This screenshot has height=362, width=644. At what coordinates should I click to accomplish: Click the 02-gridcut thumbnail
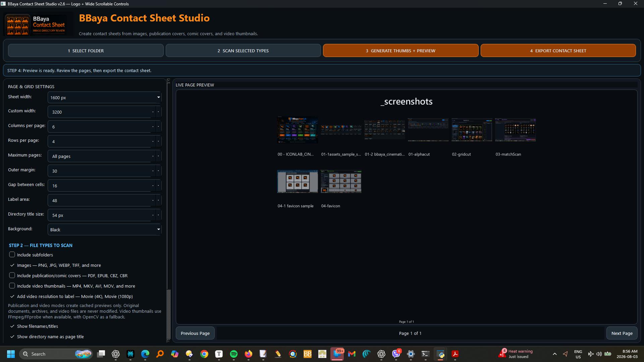click(x=472, y=130)
